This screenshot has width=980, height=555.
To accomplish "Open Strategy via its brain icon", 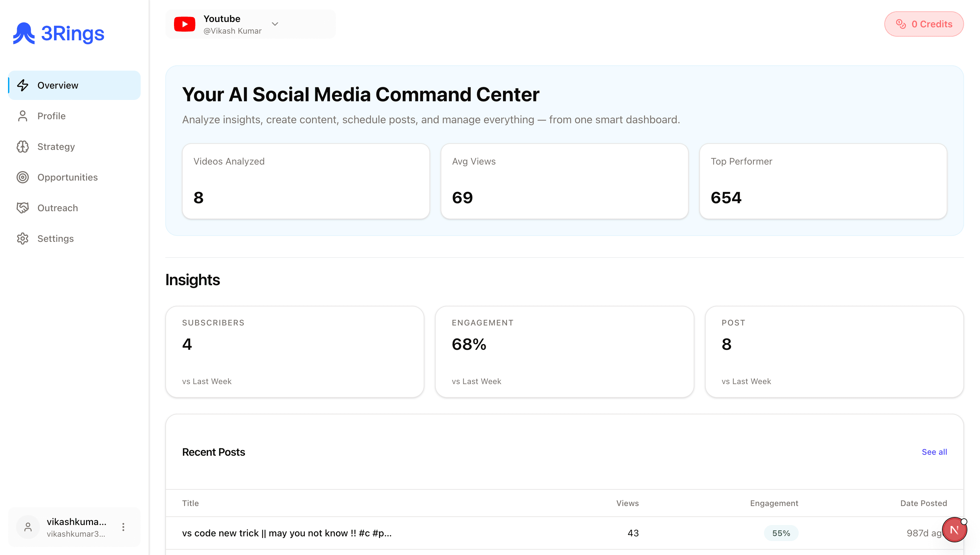I will pos(22,146).
